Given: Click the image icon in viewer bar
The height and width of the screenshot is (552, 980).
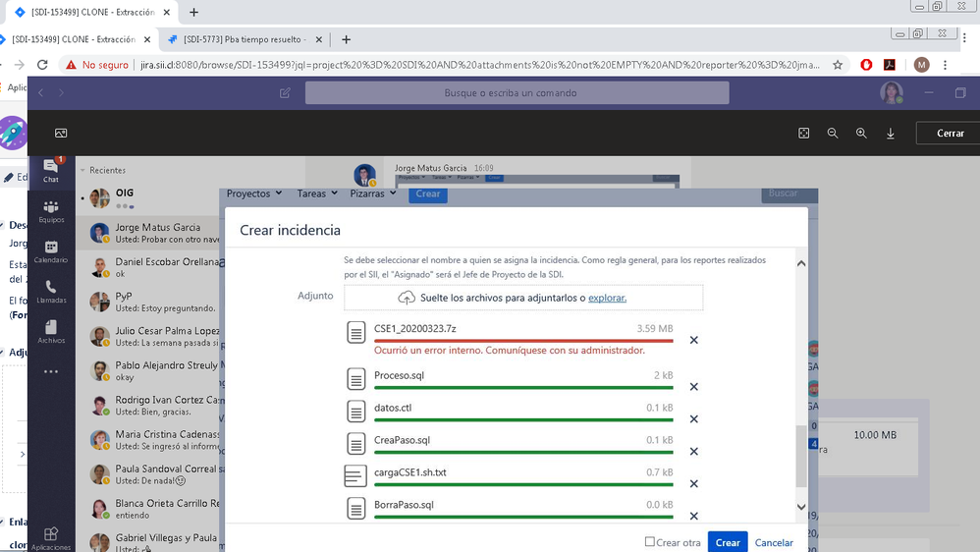Looking at the screenshot, I should [61, 134].
